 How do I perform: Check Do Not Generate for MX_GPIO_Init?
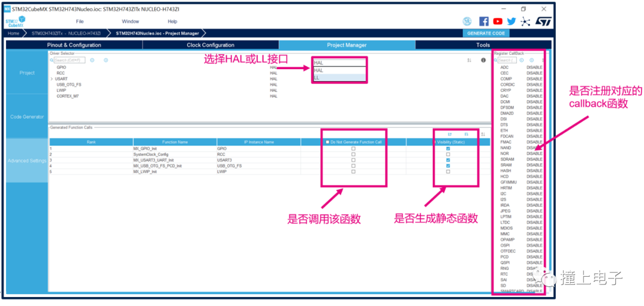click(x=353, y=148)
